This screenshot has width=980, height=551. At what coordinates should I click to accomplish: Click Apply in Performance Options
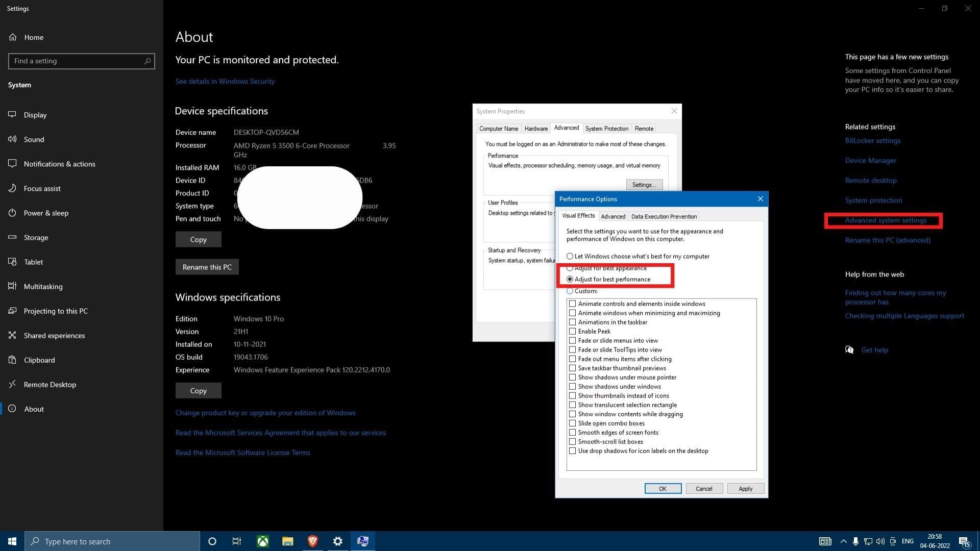(745, 488)
